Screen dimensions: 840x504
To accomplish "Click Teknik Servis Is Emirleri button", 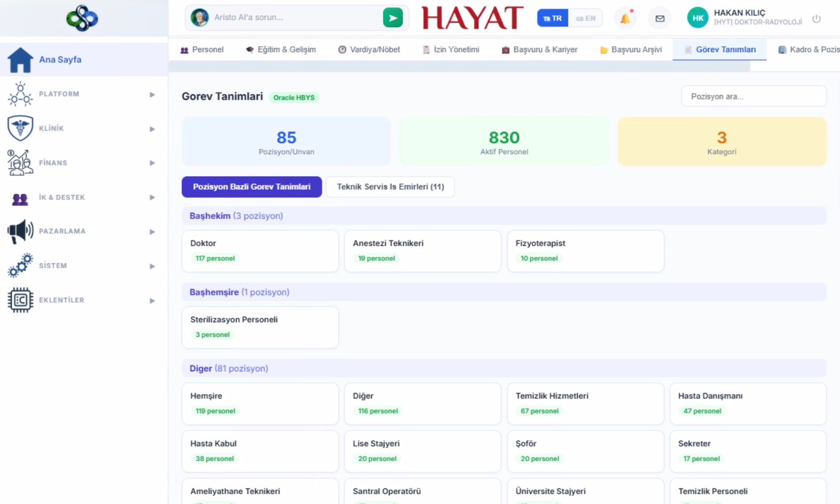I will [390, 187].
